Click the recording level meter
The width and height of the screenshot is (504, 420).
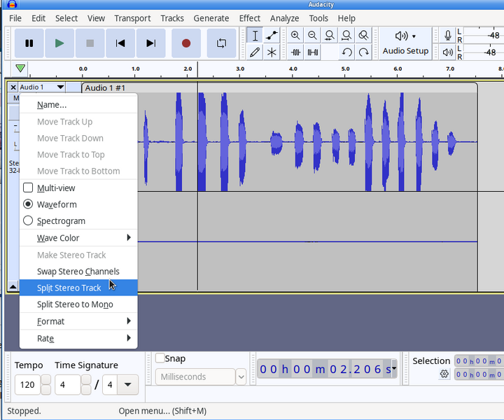483,35
